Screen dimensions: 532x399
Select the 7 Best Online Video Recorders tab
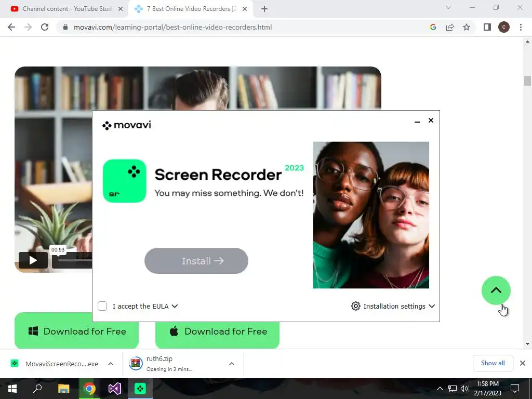click(x=192, y=9)
